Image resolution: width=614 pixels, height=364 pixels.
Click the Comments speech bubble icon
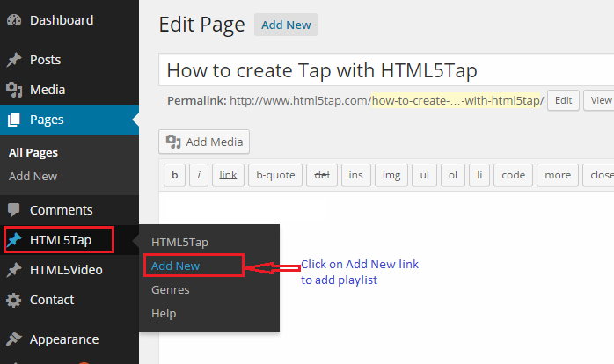click(14, 210)
